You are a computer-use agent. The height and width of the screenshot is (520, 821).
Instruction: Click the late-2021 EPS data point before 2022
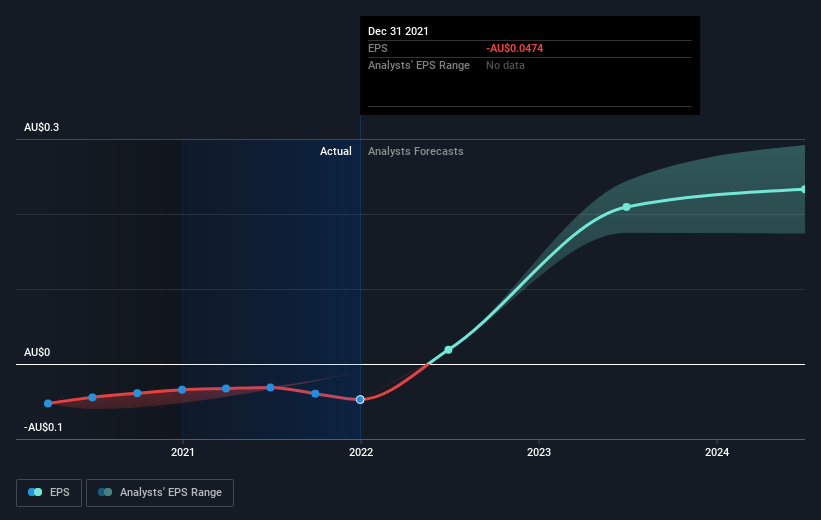(x=315, y=394)
